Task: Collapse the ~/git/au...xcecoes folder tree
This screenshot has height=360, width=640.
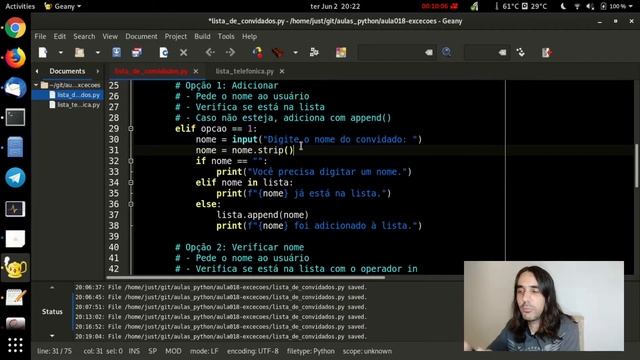Action: (x=36, y=85)
